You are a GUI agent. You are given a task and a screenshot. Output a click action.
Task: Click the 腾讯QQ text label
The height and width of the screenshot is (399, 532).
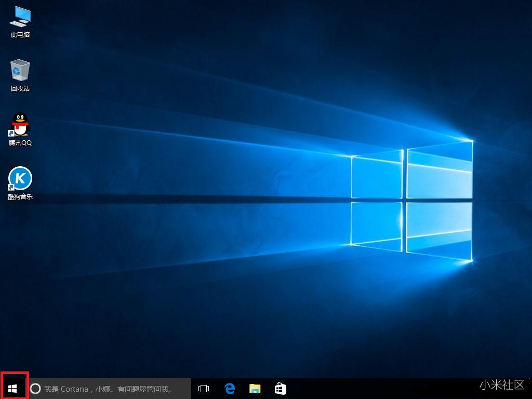[20, 143]
